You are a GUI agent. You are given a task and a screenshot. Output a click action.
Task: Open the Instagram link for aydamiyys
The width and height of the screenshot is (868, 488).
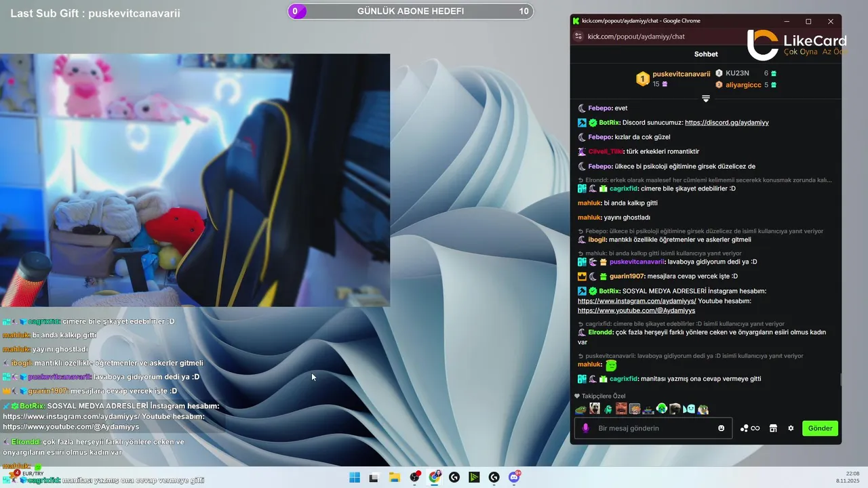point(637,301)
